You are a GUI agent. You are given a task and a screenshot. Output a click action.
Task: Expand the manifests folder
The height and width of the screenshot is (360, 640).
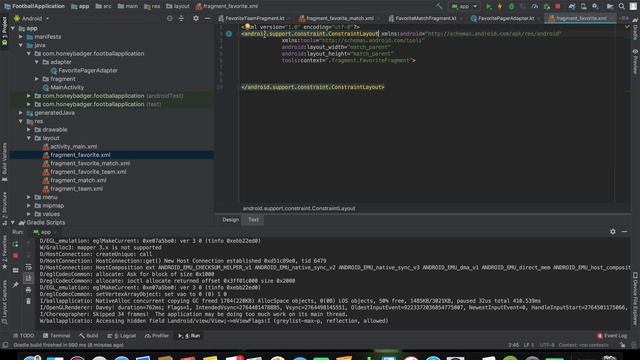pyautogui.click(x=21, y=37)
